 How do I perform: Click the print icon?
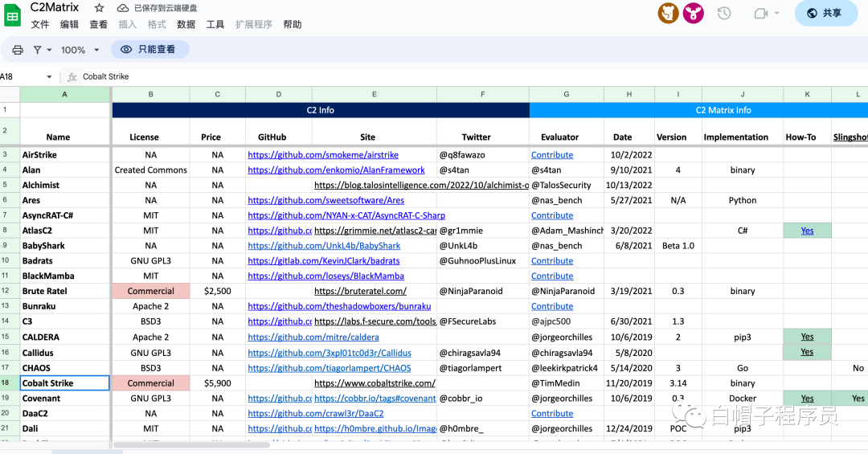[18, 50]
